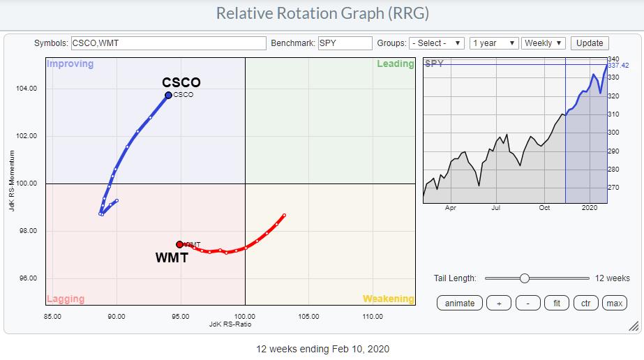Click the animate button
The height and width of the screenshot is (360, 644).
(x=460, y=303)
